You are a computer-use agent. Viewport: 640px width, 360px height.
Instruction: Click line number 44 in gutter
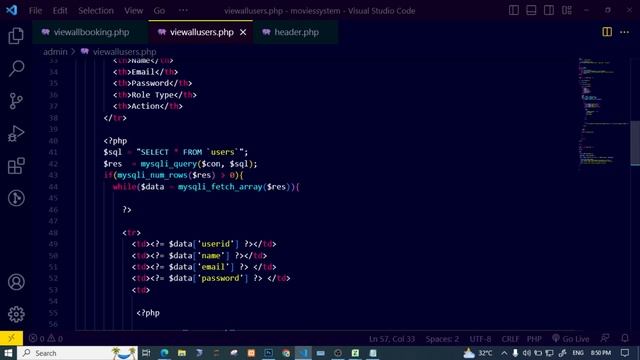pos(53,187)
